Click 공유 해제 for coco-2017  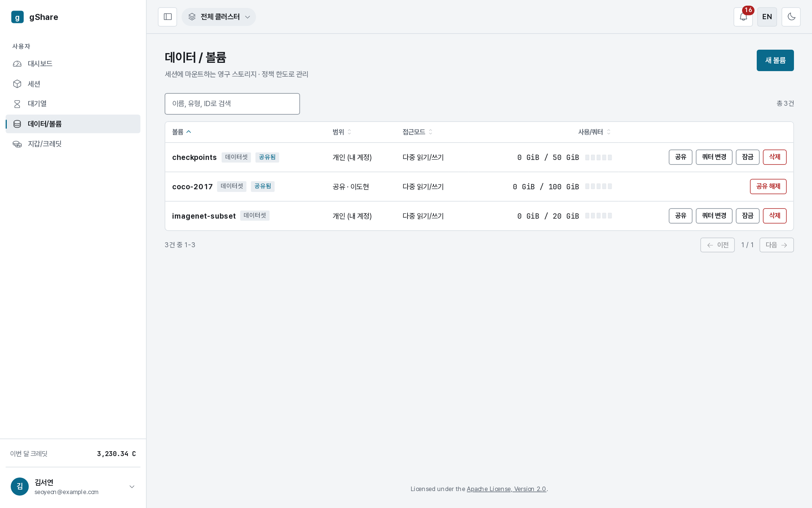point(768,187)
